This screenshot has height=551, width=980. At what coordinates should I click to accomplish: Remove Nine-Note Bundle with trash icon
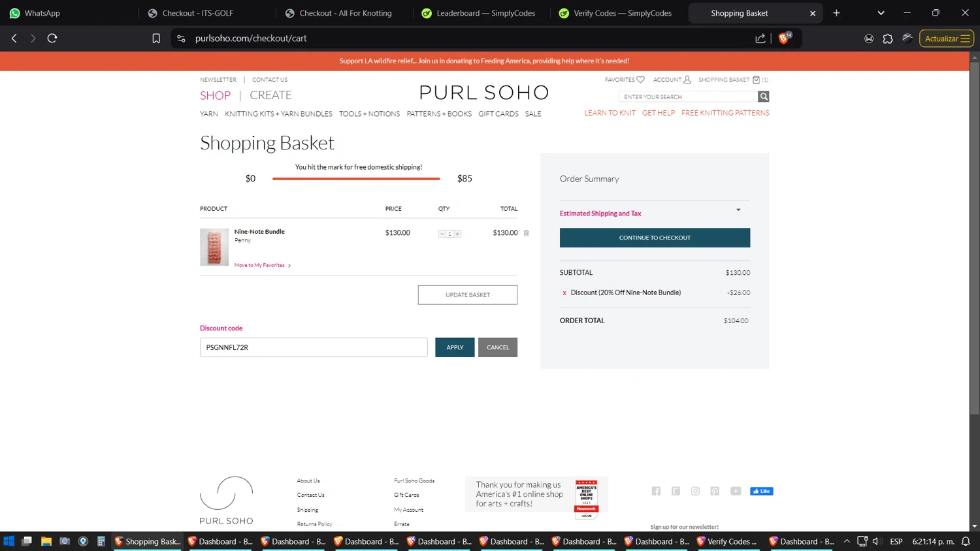(527, 233)
